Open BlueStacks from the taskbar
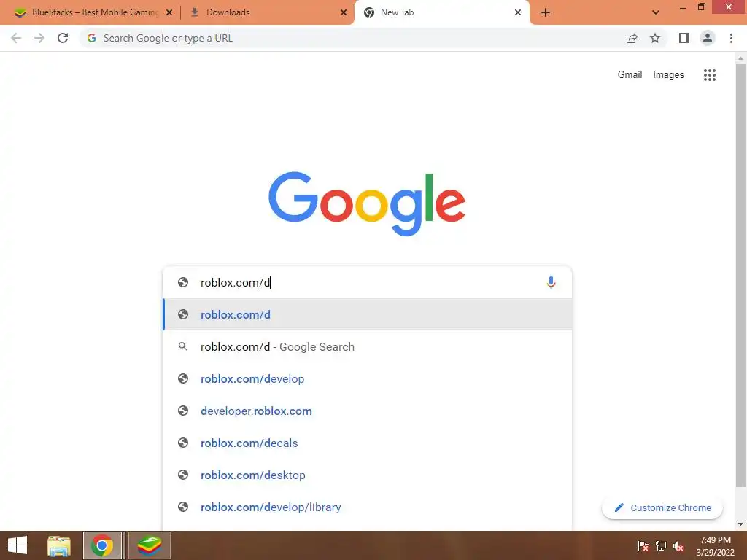The width and height of the screenshot is (747, 560). [149, 545]
